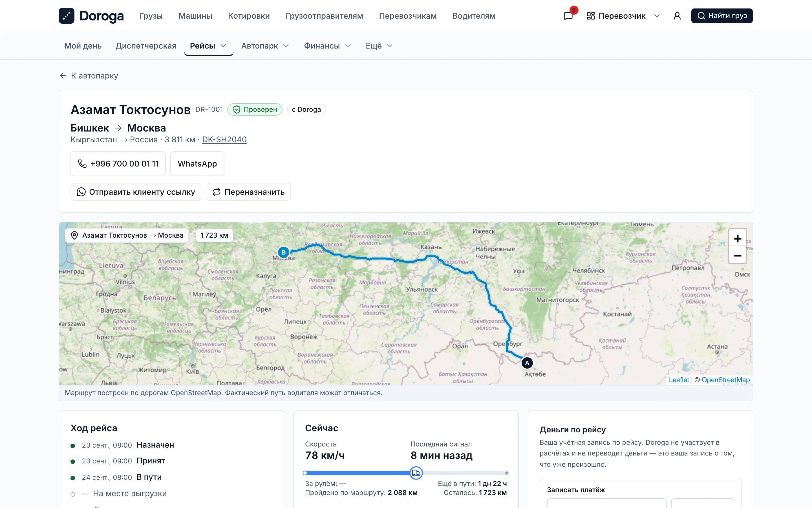The height and width of the screenshot is (508, 812).
Task: Click map marker B at Moscow
Action: pos(284,252)
